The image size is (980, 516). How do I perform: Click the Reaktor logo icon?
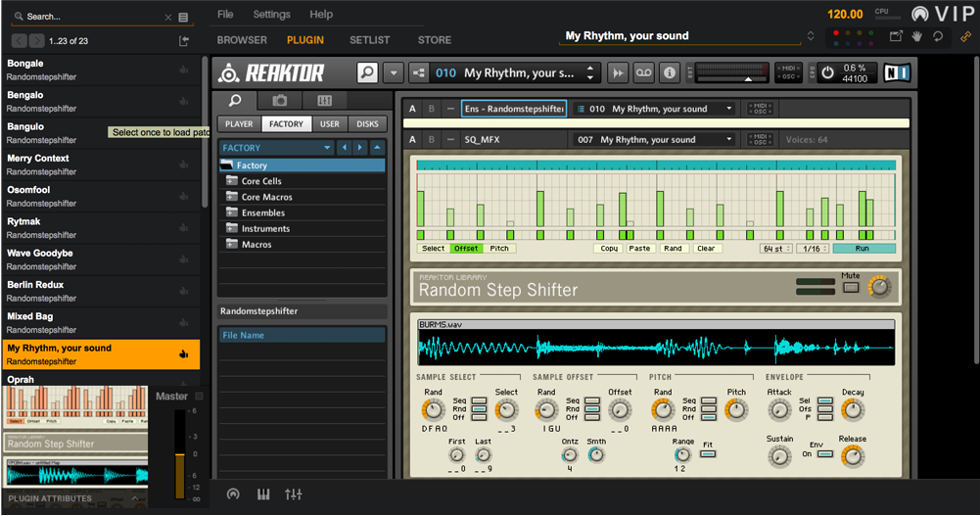pos(229,73)
